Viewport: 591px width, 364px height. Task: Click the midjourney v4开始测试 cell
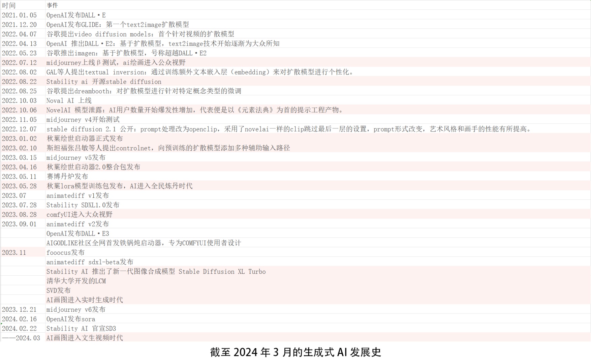[x=318, y=119]
